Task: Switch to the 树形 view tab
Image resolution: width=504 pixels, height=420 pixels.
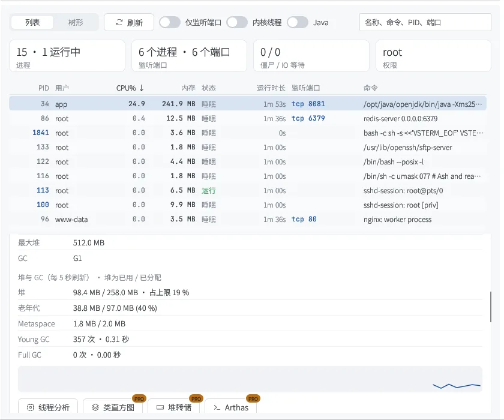Action: (x=76, y=22)
